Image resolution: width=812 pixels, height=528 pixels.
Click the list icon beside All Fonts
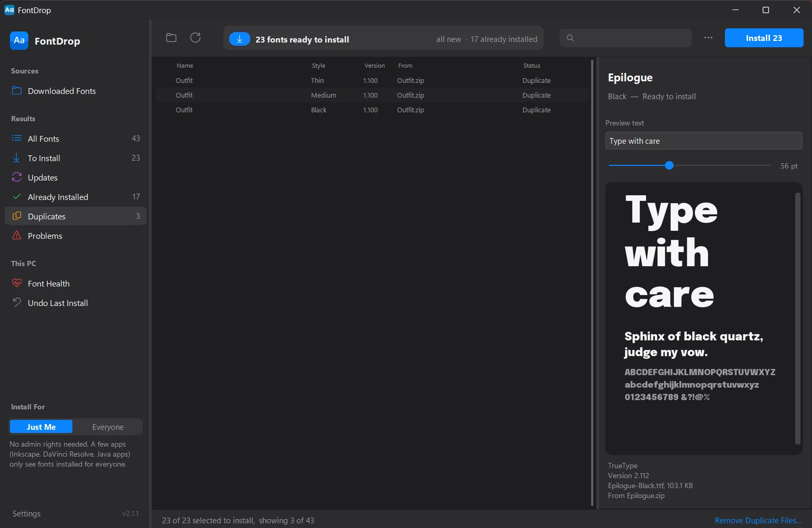click(17, 138)
